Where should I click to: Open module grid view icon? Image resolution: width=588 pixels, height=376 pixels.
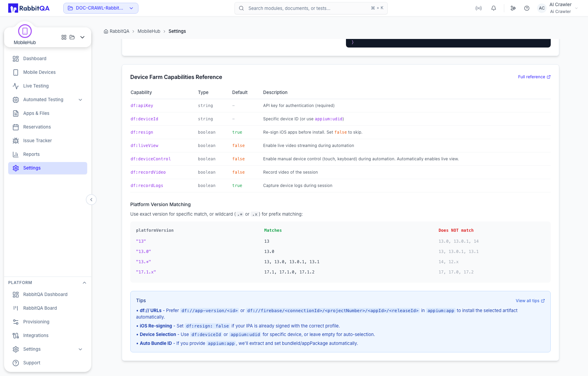coord(64,37)
